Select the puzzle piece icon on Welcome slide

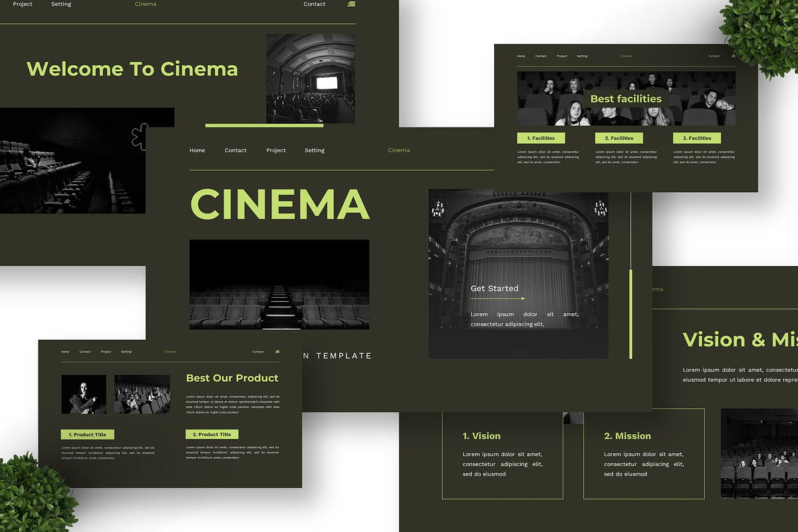click(x=139, y=136)
